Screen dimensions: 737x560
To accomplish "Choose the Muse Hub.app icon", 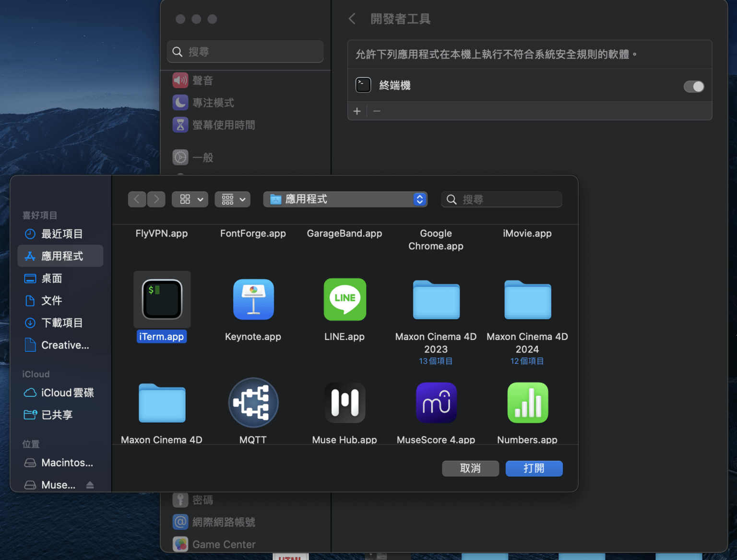I will pyautogui.click(x=345, y=403).
